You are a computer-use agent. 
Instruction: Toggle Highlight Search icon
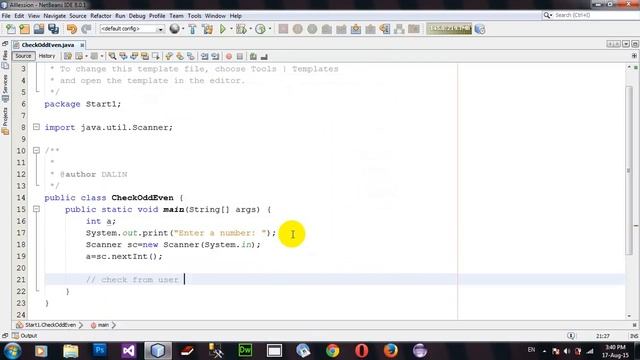(x=145, y=56)
